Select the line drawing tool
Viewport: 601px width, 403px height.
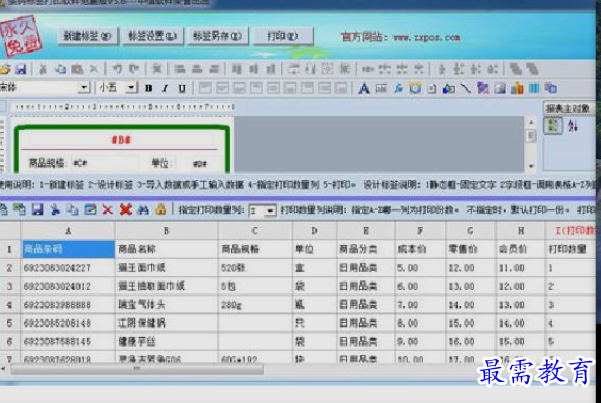coord(465,89)
